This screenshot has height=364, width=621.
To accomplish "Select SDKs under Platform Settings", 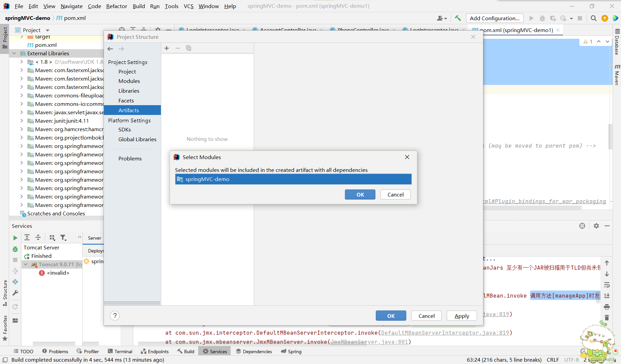I will pos(124,129).
